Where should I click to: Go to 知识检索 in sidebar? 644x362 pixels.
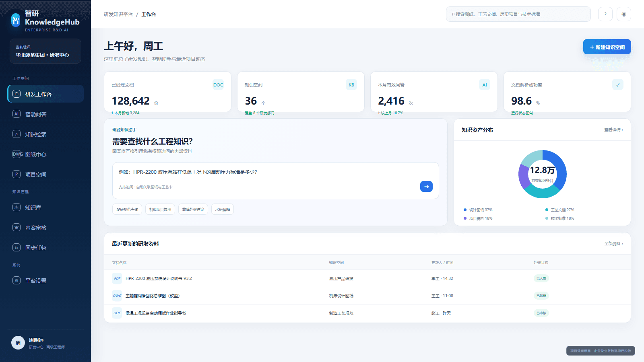(45, 134)
